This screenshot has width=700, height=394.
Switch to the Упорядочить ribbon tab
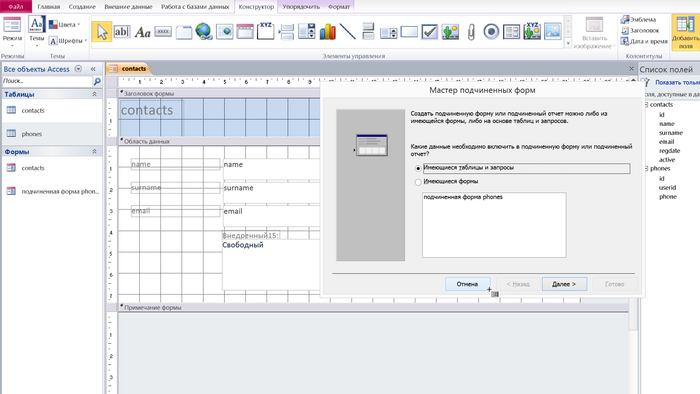(x=301, y=7)
